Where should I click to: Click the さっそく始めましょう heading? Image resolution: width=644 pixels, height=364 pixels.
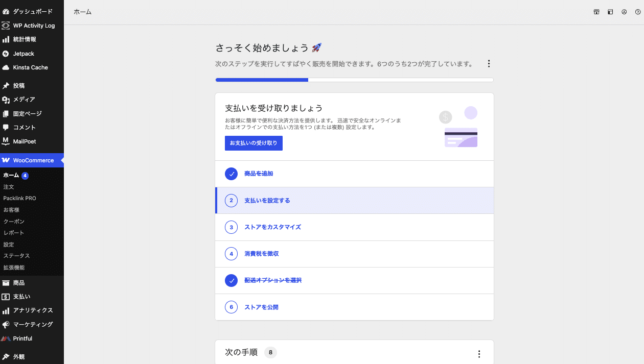(x=268, y=48)
